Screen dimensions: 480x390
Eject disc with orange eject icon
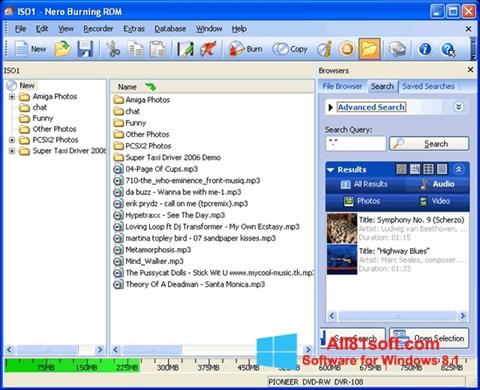[347, 49]
